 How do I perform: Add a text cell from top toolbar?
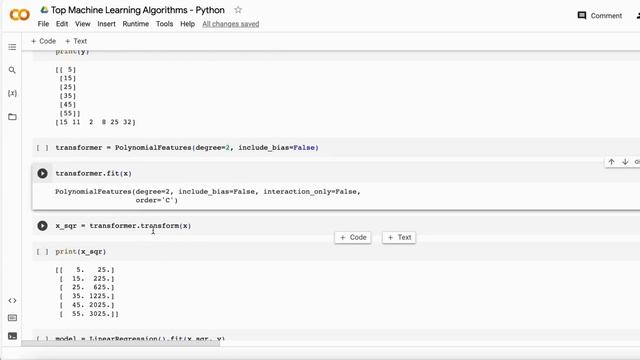(x=76, y=41)
